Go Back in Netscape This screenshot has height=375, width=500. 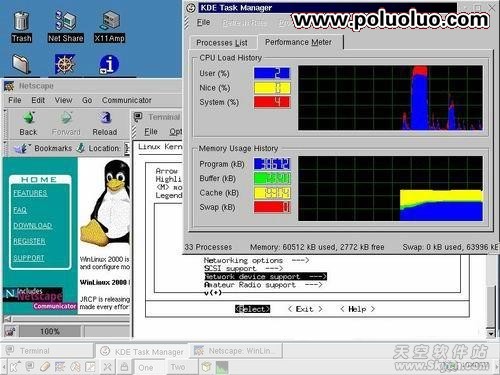coord(28,123)
